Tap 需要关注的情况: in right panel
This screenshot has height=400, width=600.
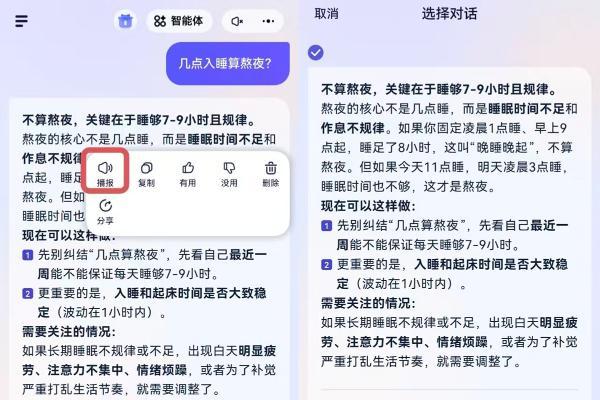coord(368,303)
